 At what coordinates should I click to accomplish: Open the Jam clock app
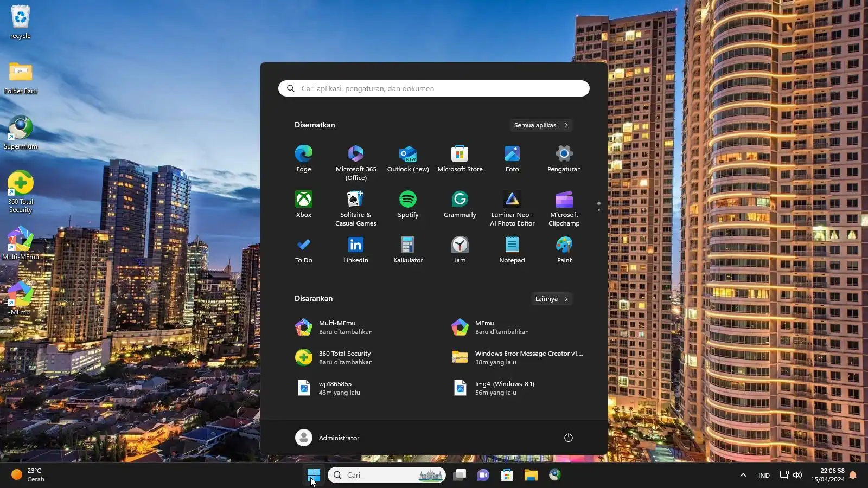[x=460, y=250]
